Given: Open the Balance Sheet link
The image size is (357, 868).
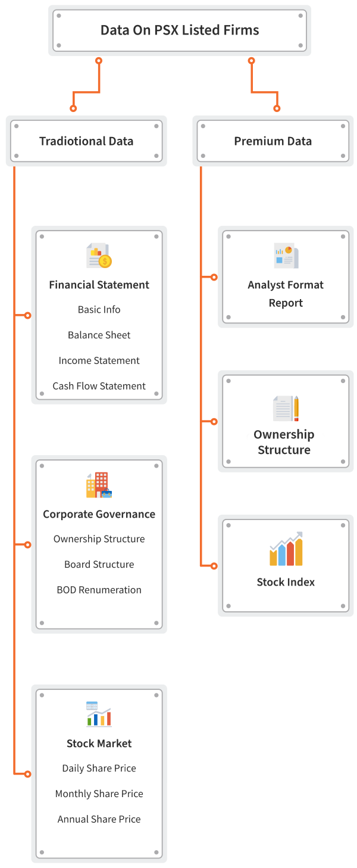Looking at the screenshot, I should 99,335.
